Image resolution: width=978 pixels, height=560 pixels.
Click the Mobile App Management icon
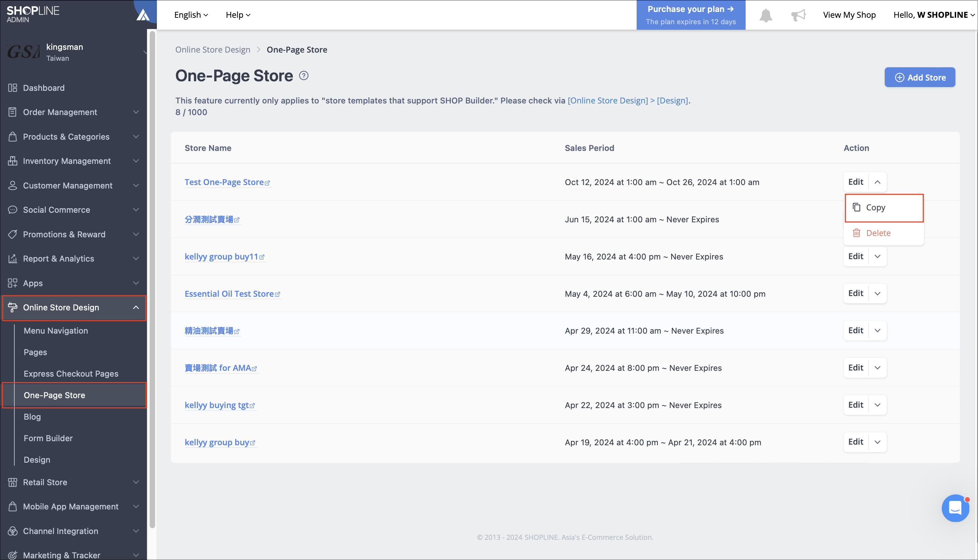pos(12,506)
